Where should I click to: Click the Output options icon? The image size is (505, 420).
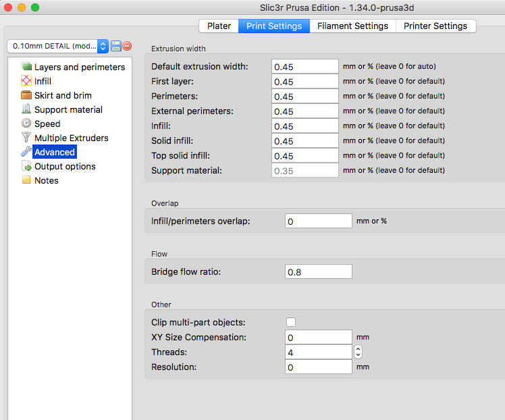[27, 166]
